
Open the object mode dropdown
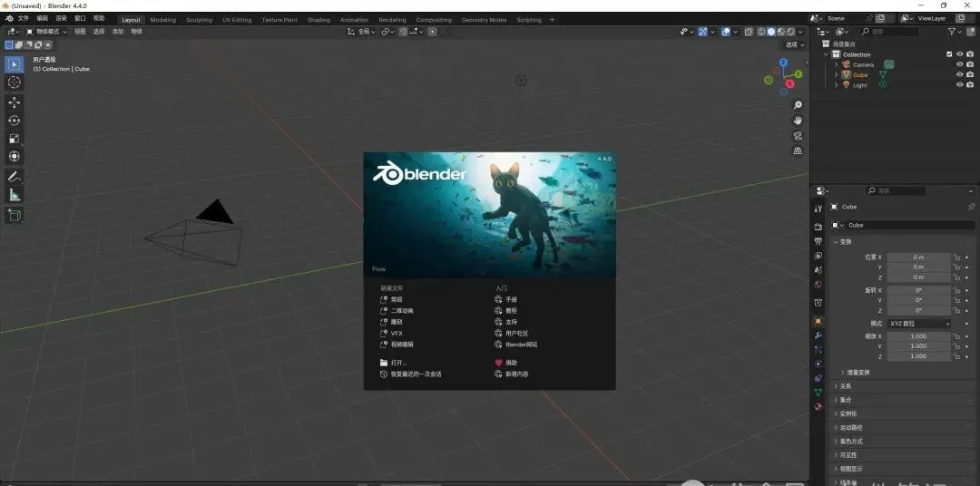click(x=46, y=31)
